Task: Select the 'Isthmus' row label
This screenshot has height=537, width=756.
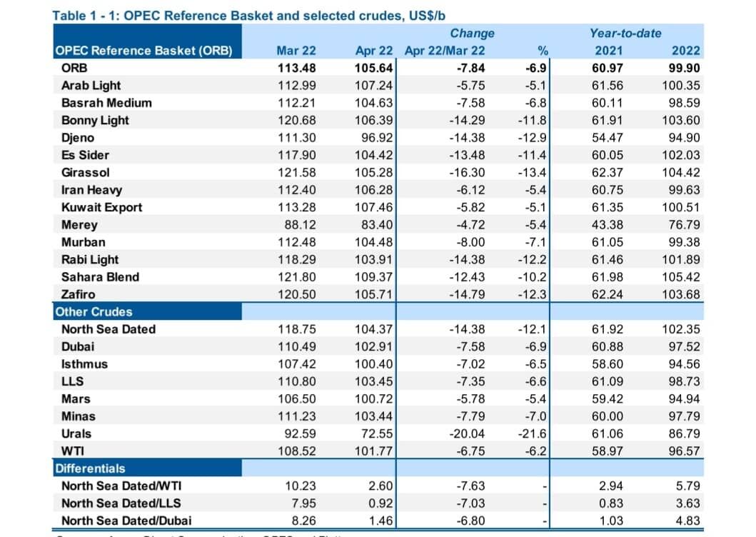Action: click(84, 363)
